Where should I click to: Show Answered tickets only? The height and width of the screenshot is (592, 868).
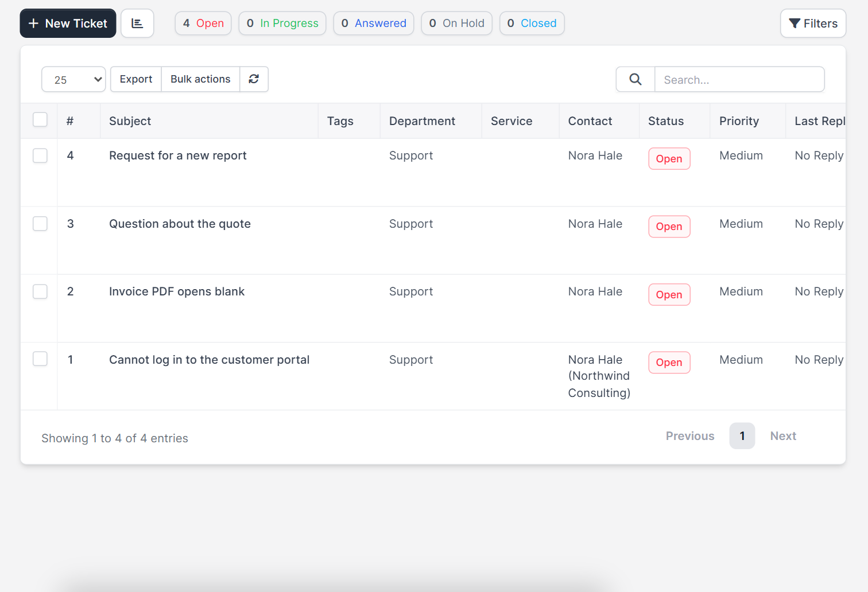pyautogui.click(x=374, y=24)
